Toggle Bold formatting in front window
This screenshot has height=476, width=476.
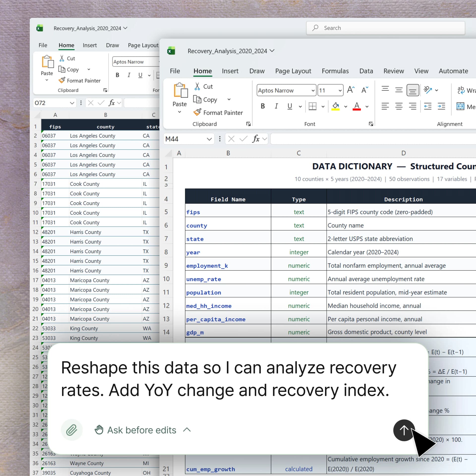click(x=263, y=106)
